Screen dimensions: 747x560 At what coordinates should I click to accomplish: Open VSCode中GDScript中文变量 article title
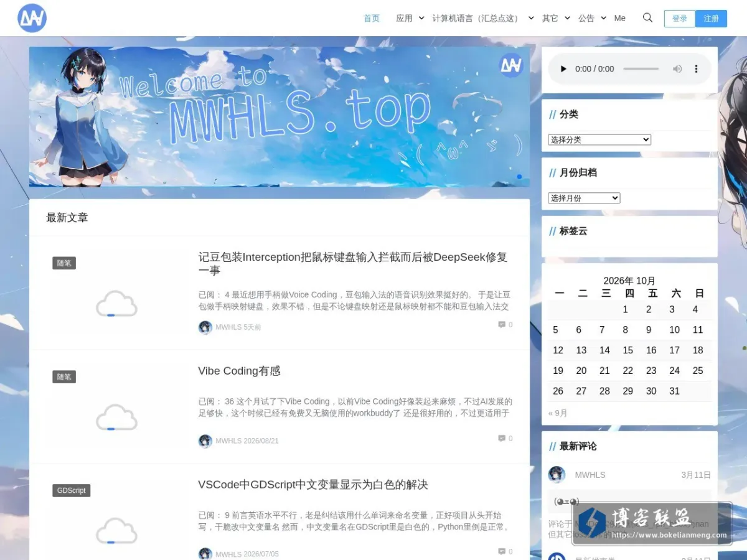[313, 485]
